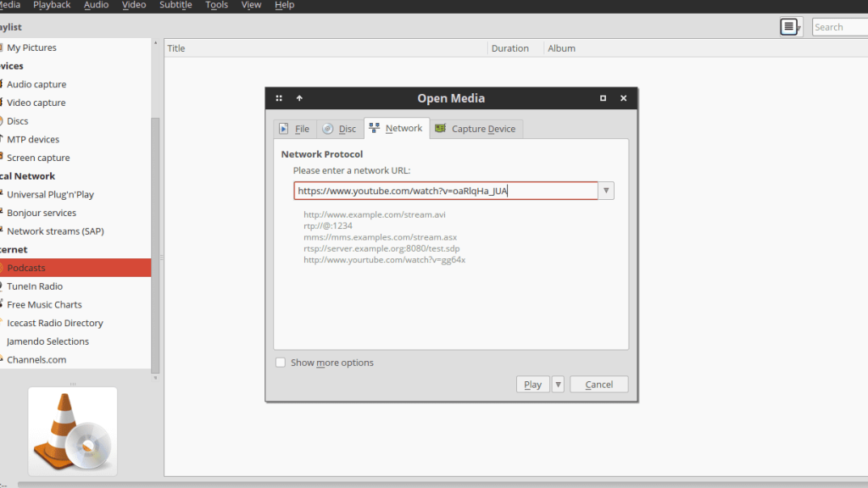Viewport: 868px width, 488px height.
Task: Click the dialog's up-arrow titlebar icon
Action: [299, 98]
